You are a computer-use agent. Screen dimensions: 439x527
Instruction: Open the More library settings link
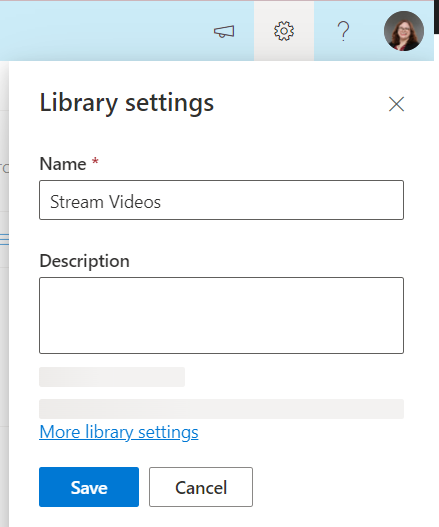(x=119, y=432)
